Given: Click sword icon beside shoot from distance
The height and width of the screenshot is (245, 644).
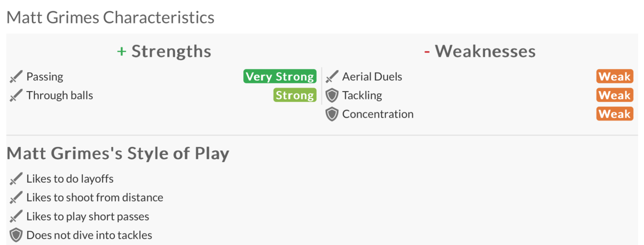Looking at the screenshot, I should (16, 198).
